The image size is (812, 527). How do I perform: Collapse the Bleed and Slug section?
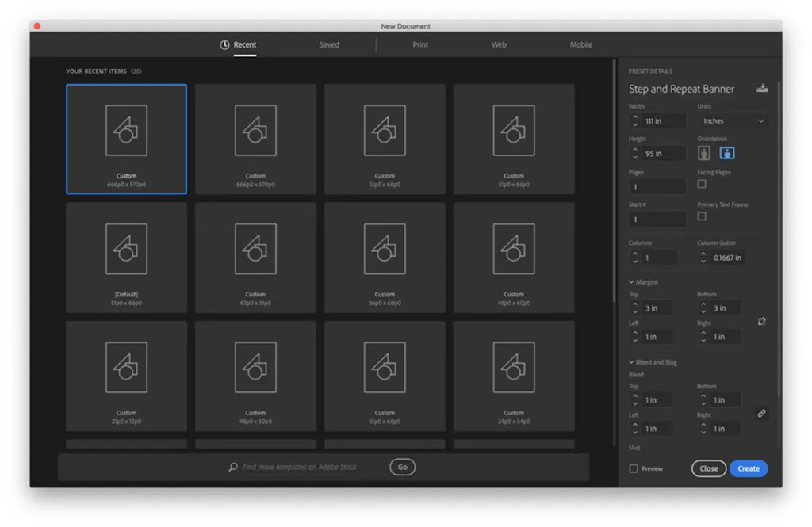pos(631,362)
